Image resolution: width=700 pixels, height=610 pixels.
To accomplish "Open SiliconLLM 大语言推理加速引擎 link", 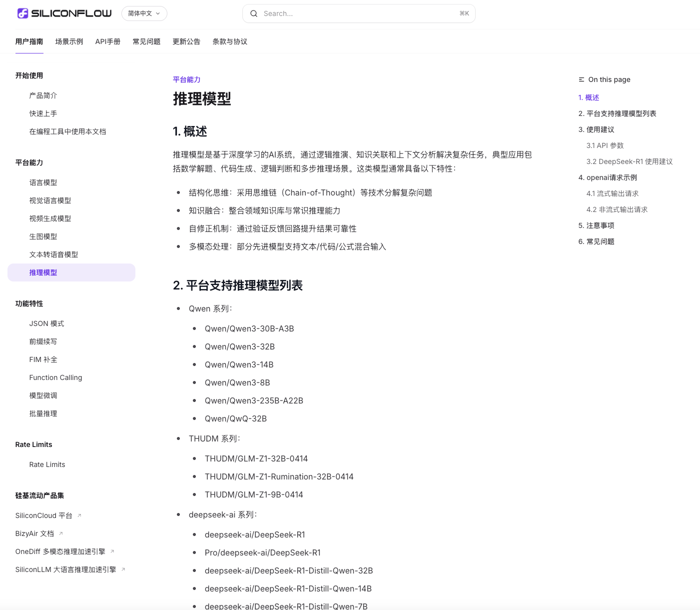I will click(x=65, y=569).
